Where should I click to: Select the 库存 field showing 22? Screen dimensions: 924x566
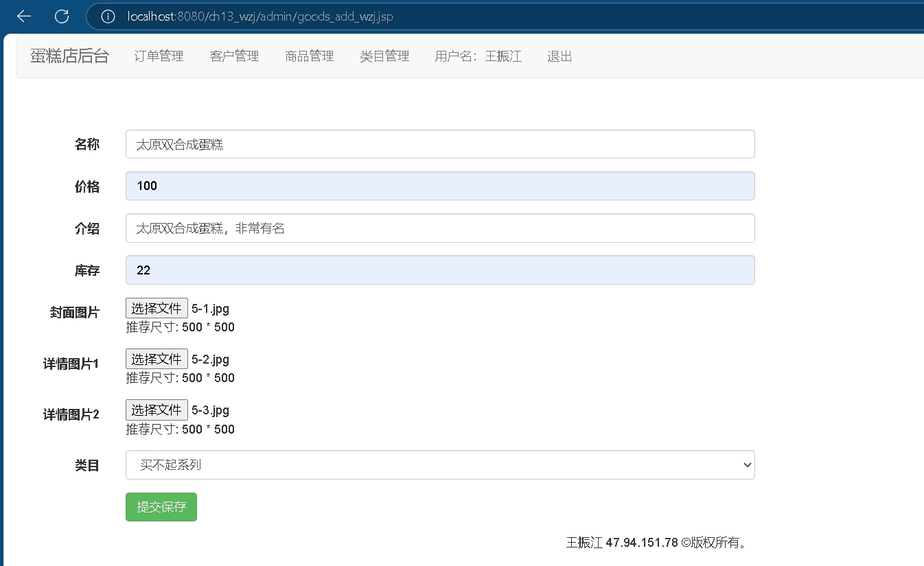click(439, 270)
